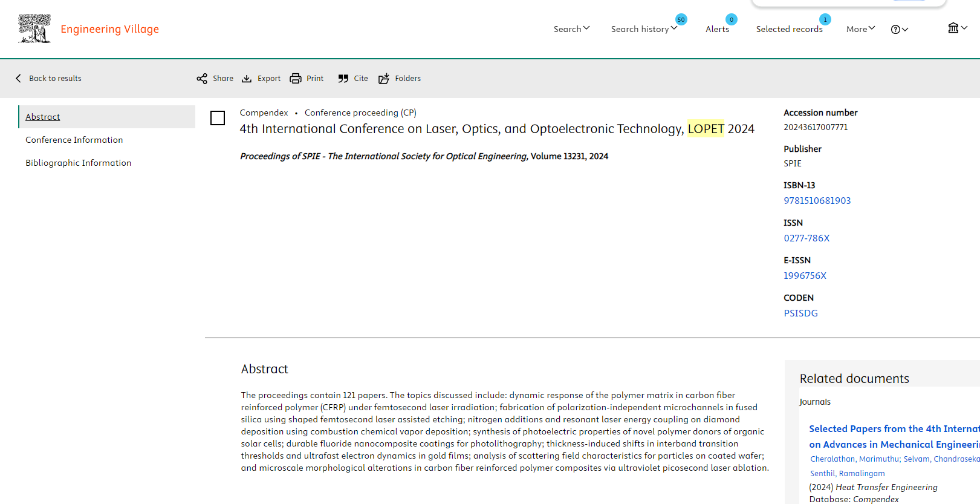Click author Senthil, Ramalingam
Viewport: 980px width, 504px height.
[847, 474]
